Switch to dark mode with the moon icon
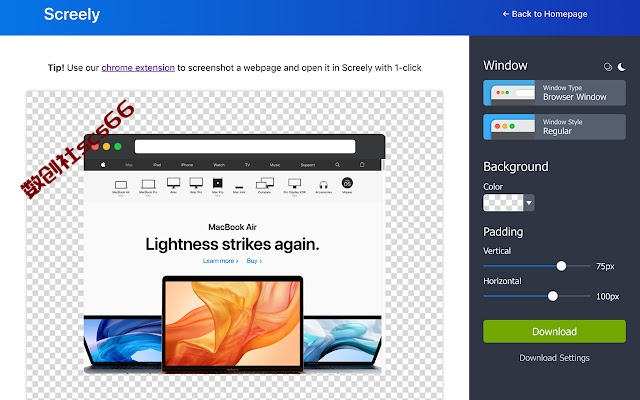The height and width of the screenshot is (400, 640). [x=621, y=67]
